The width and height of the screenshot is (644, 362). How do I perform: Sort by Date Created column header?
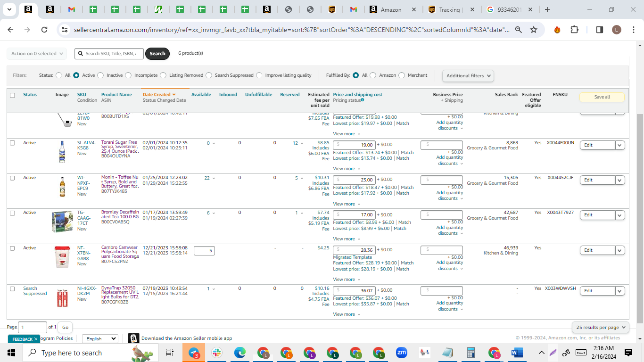coord(159,95)
